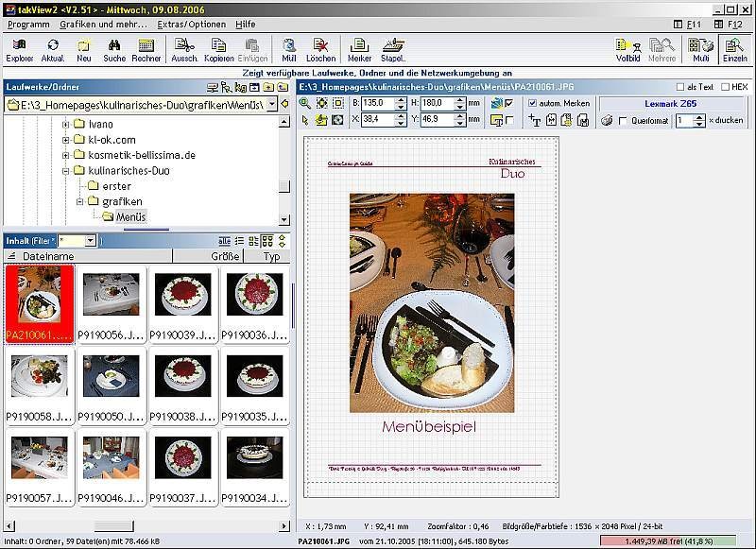756x549 pixels.
Task: Collapse the kulinarisches-Duo folder tree
Action: (x=66, y=171)
